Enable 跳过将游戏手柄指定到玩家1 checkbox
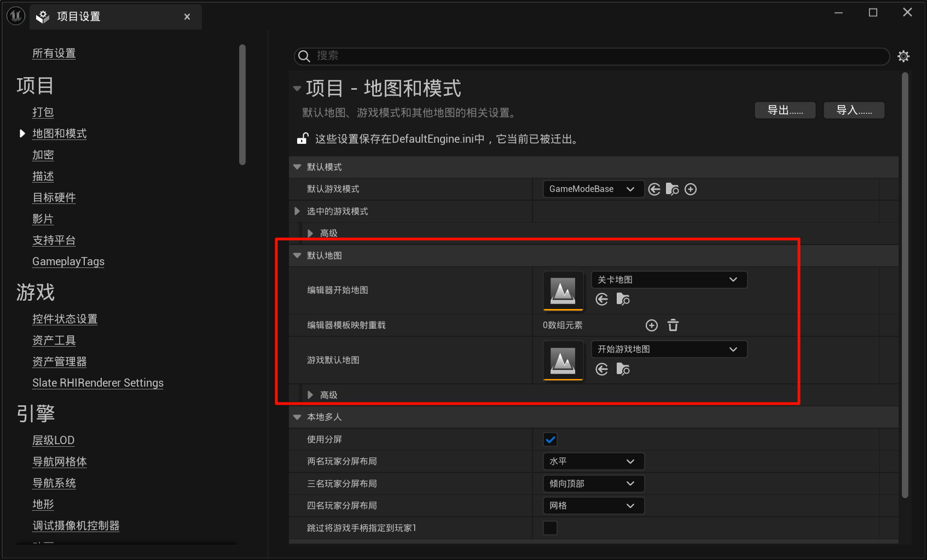 (550, 528)
